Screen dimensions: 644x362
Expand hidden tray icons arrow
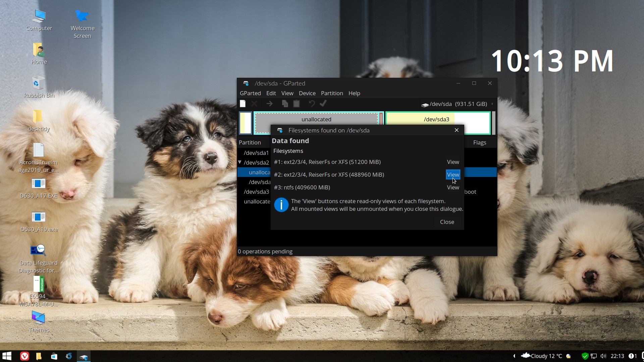pos(514,356)
